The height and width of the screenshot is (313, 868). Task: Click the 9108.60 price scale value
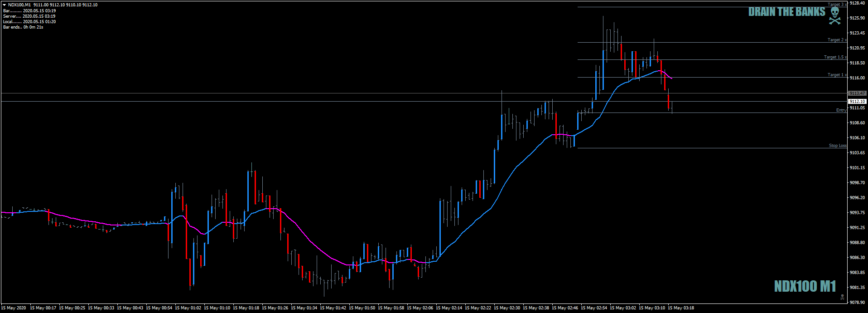pos(858,122)
